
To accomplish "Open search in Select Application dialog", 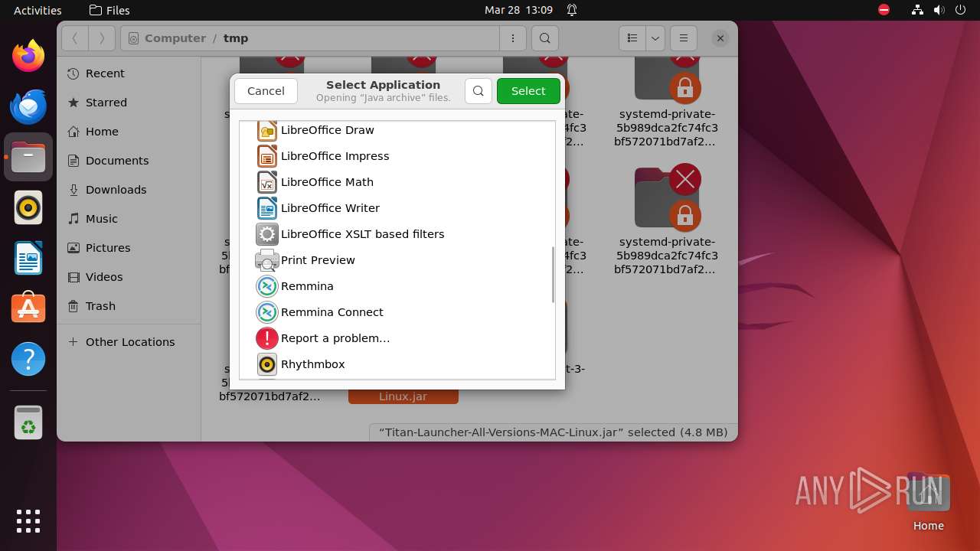I will tap(479, 91).
